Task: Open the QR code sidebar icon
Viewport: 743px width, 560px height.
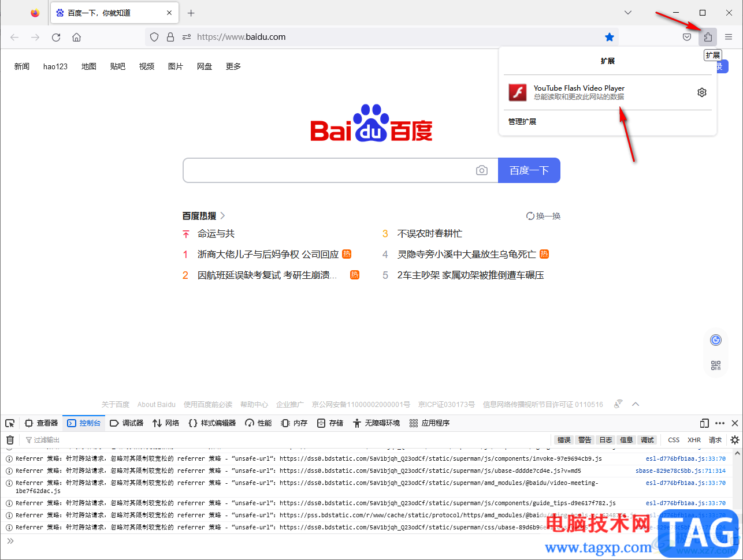Action: [716, 365]
